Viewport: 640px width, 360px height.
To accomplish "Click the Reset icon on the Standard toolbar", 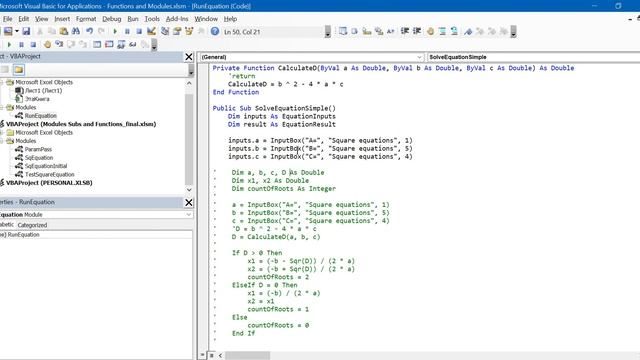I will [x=139, y=31].
